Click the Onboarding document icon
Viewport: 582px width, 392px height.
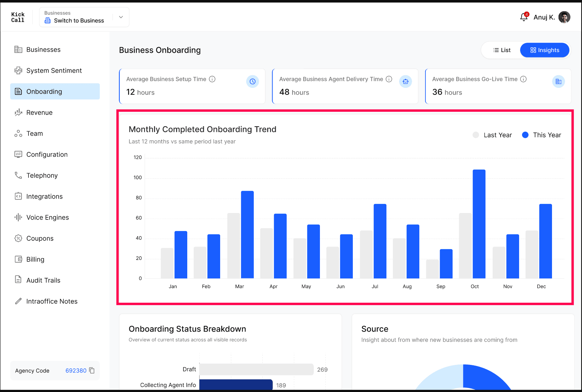click(x=18, y=91)
